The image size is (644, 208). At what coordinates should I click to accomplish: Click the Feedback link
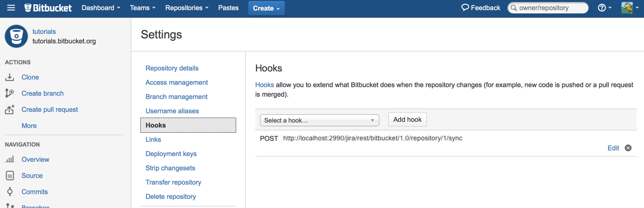(480, 8)
